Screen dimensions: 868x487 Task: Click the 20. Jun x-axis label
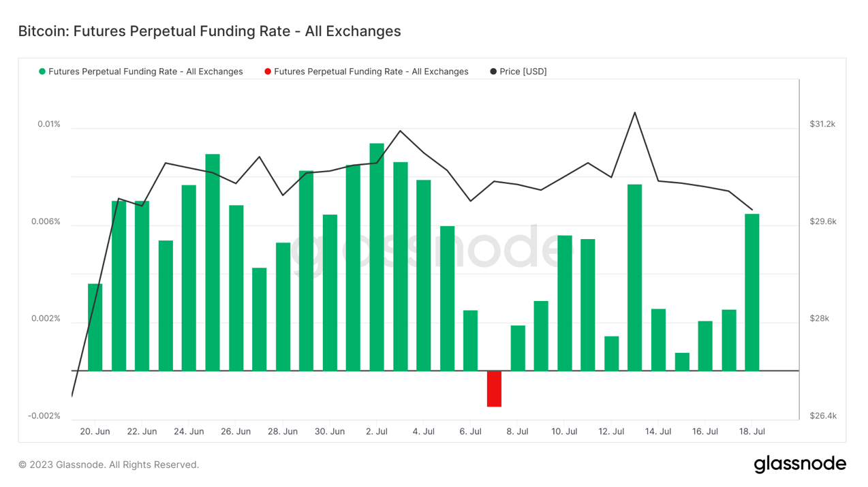pyautogui.click(x=95, y=431)
